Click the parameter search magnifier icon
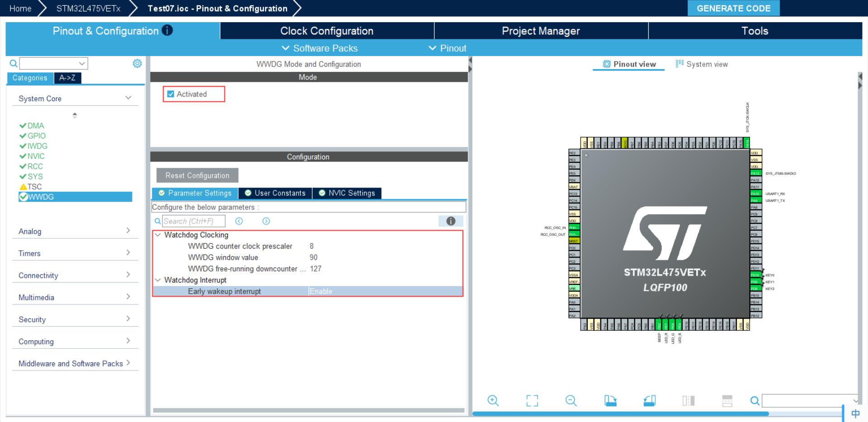 point(157,221)
